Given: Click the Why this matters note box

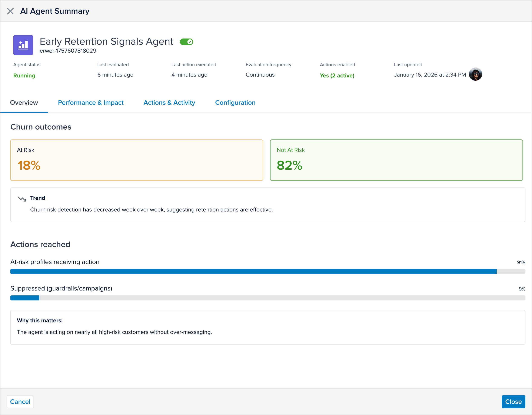Looking at the screenshot, I should (x=267, y=327).
